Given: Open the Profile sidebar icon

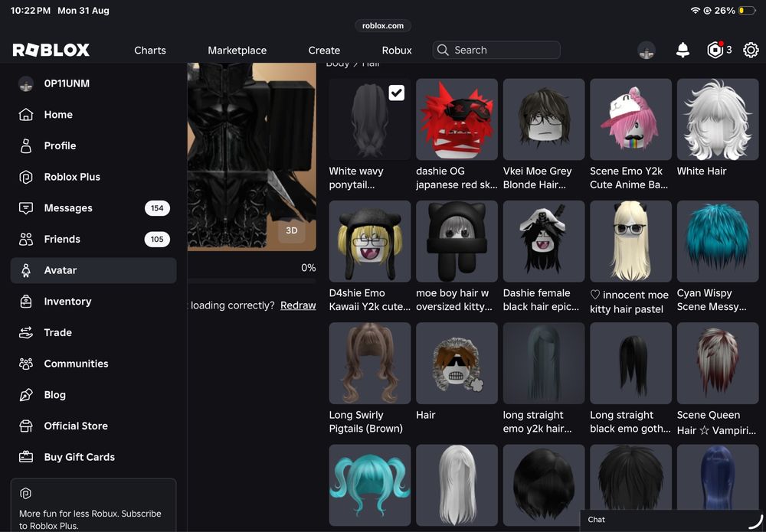Looking at the screenshot, I should point(26,146).
